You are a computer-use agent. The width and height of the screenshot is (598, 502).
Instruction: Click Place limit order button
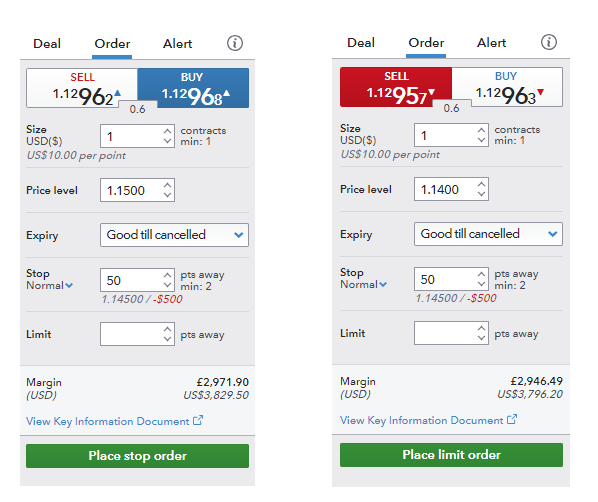[x=451, y=455]
